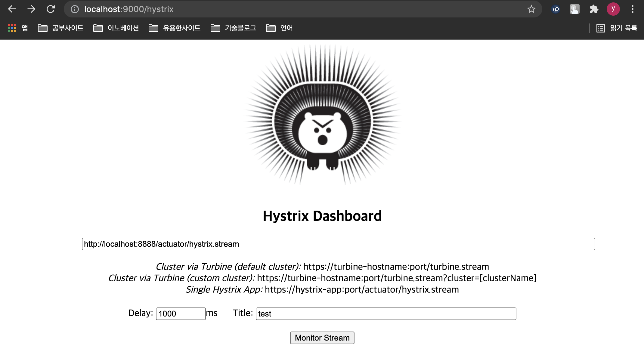Open the Extensions puzzle piece icon
This screenshot has width=644, height=352.
click(x=594, y=9)
